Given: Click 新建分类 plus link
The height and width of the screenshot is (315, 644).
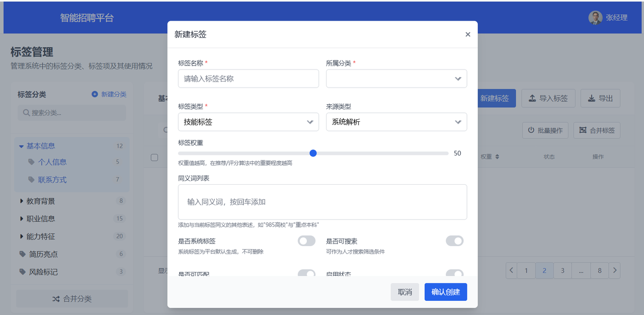Looking at the screenshot, I should 109,94.
